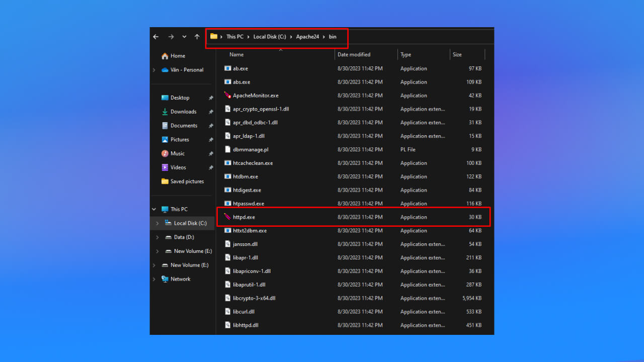Click the 533 KB size value
This screenshot has width=644, height=362.
(474, 312)
